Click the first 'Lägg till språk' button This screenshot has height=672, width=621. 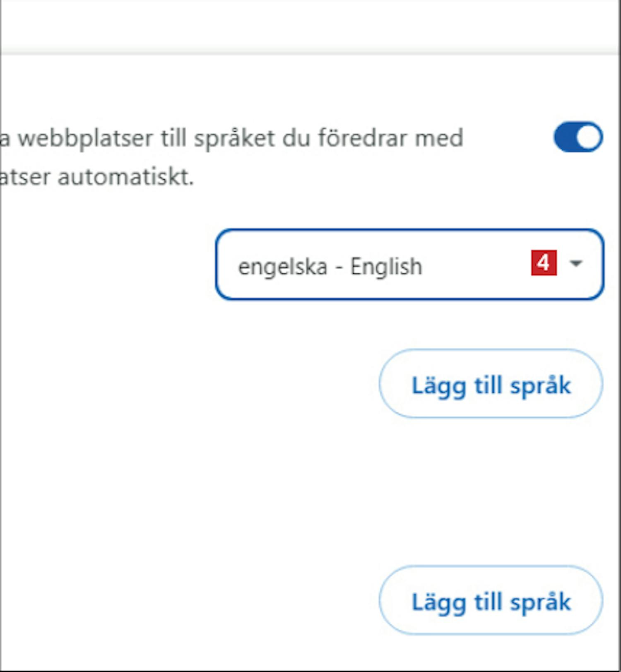[x=491, y=383]
